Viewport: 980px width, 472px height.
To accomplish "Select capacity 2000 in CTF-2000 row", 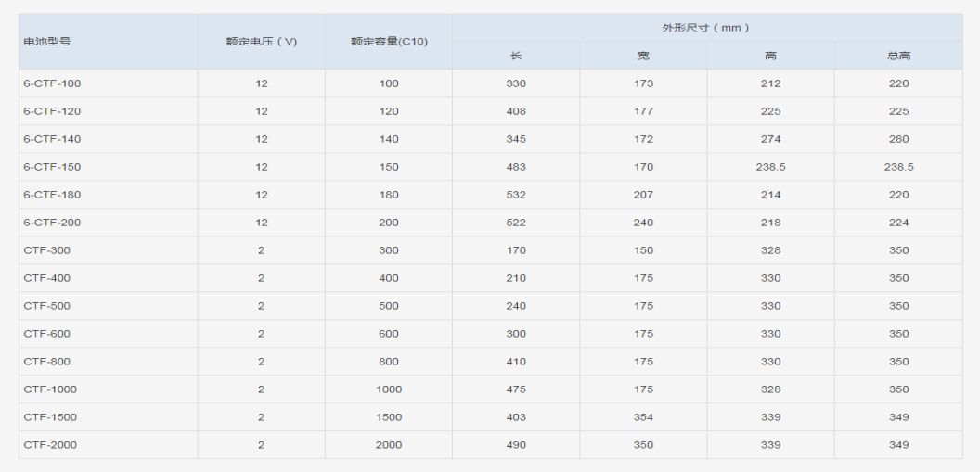I will pos(389,445).
